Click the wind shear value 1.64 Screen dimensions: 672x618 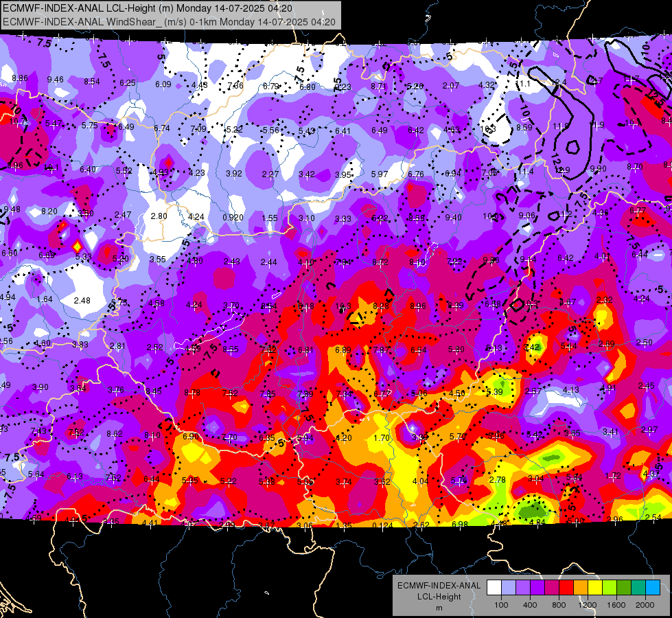point(45,299)
